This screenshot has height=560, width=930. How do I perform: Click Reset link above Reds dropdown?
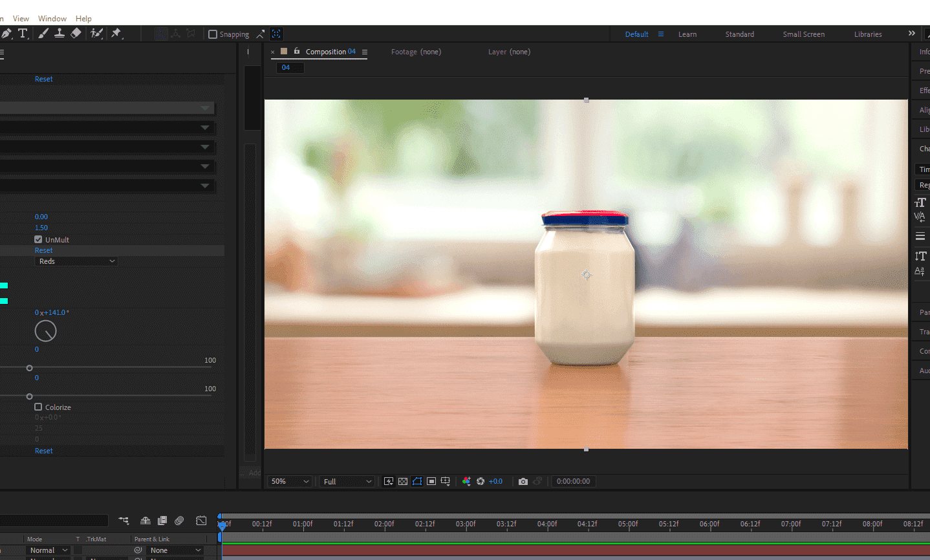44,250
